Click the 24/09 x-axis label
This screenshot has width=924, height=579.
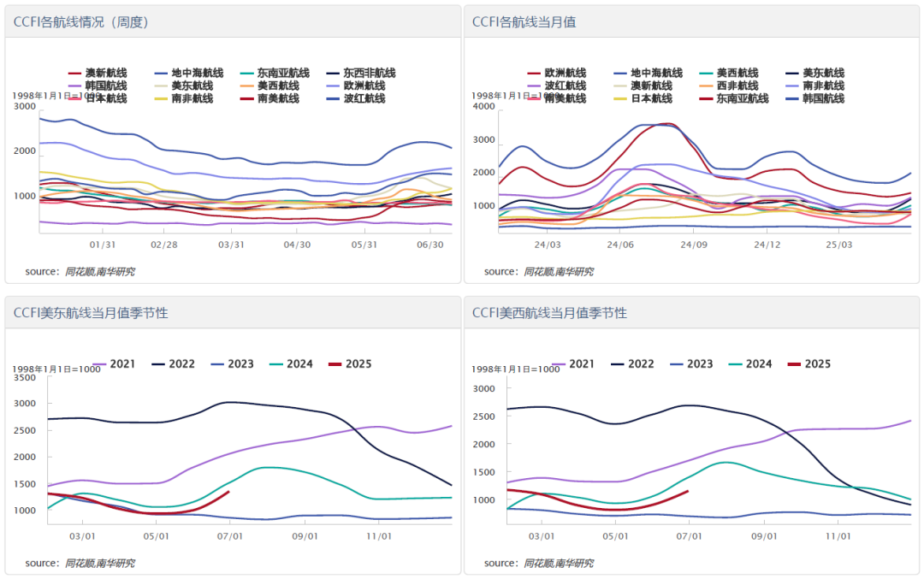click(x=694, y=245)
